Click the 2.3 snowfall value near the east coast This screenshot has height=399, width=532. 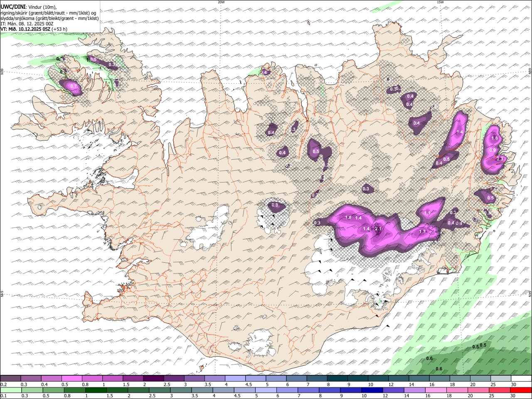point(500,159)
